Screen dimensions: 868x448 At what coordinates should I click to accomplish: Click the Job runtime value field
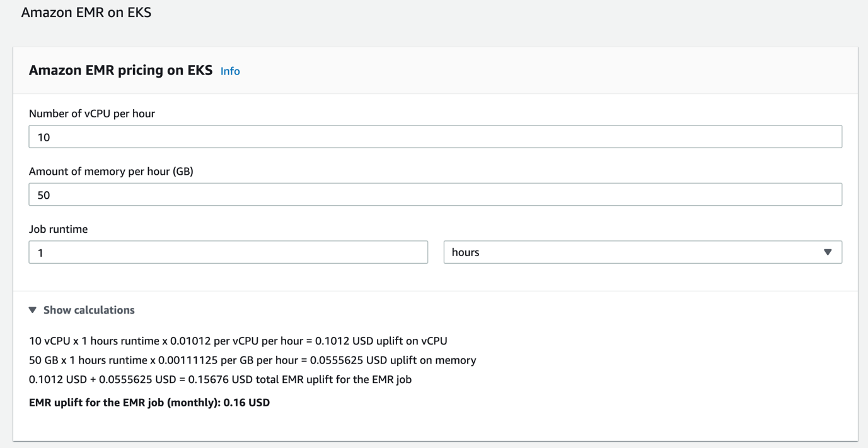click(228, 252)
